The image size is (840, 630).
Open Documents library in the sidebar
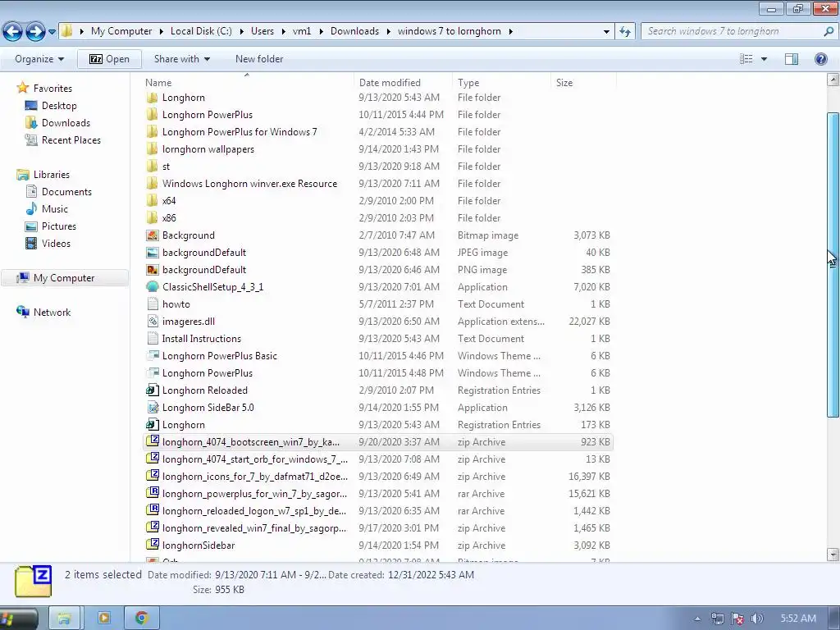(66, 192)
